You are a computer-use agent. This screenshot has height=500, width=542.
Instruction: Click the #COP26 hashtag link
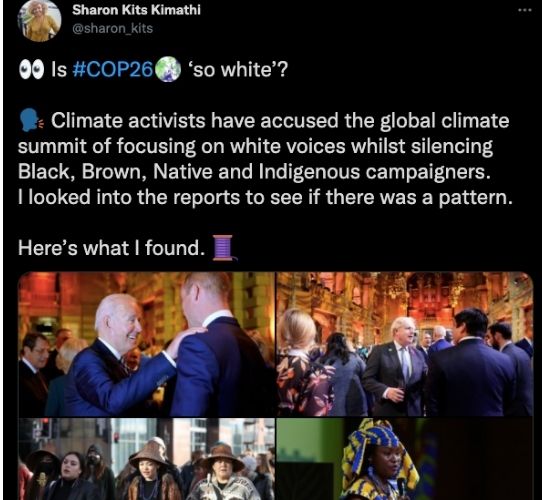(113, 70)
